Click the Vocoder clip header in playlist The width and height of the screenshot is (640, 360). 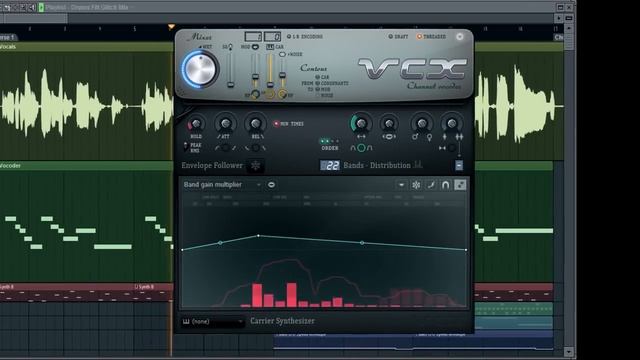pyautogui.click(x=86, y=166)
